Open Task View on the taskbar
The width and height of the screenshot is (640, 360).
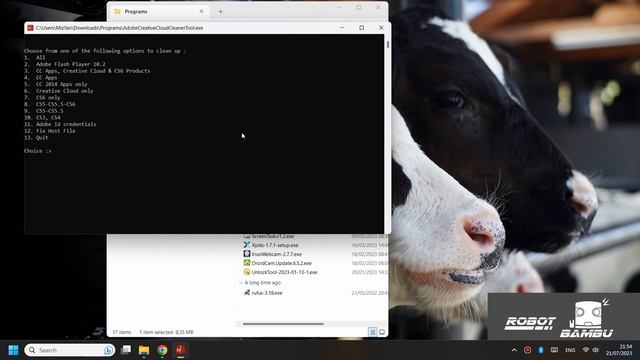[126, 350]
